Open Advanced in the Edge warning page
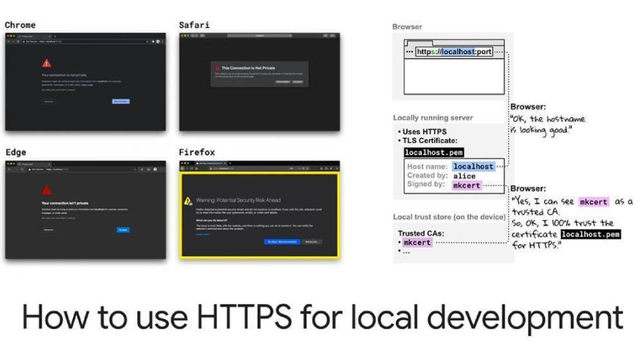The image size is (644, 362). coord(48,230)
